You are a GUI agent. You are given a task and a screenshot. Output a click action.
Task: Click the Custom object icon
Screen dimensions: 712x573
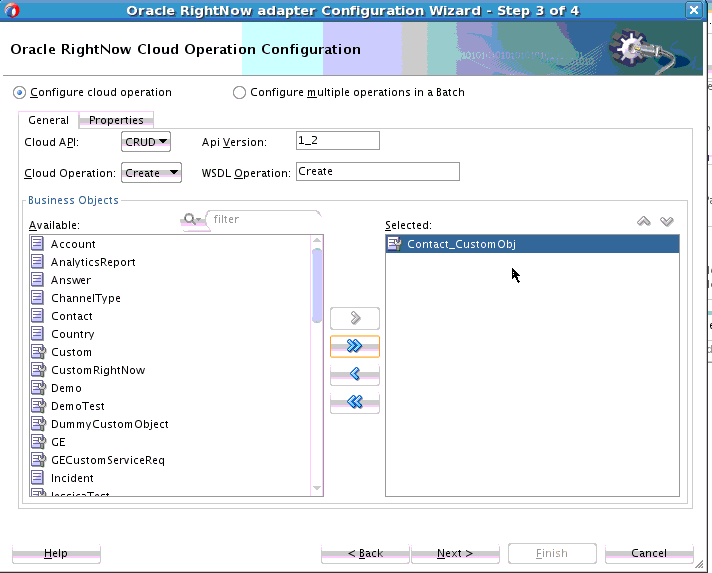pos(39,352)
